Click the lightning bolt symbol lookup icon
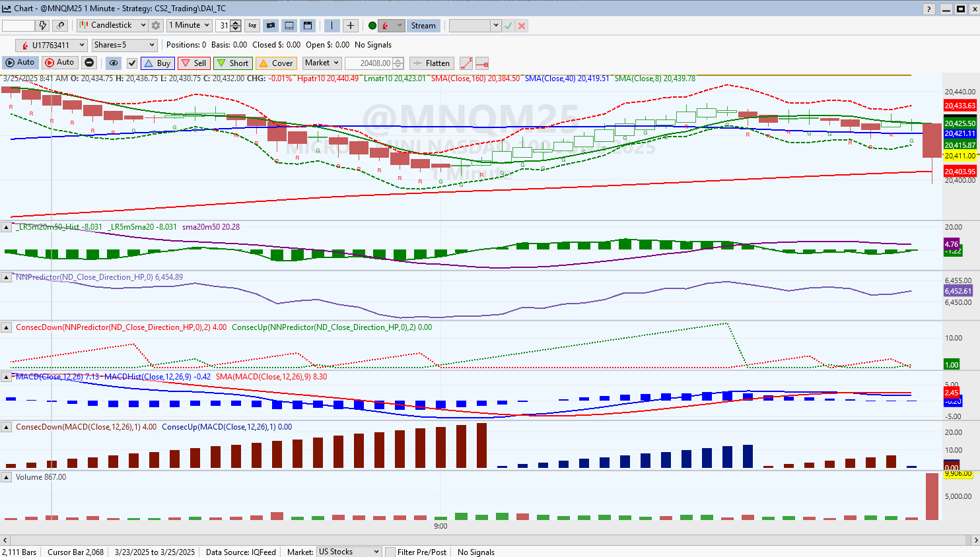This screenshot has width=980, height=557. [43, 26]
